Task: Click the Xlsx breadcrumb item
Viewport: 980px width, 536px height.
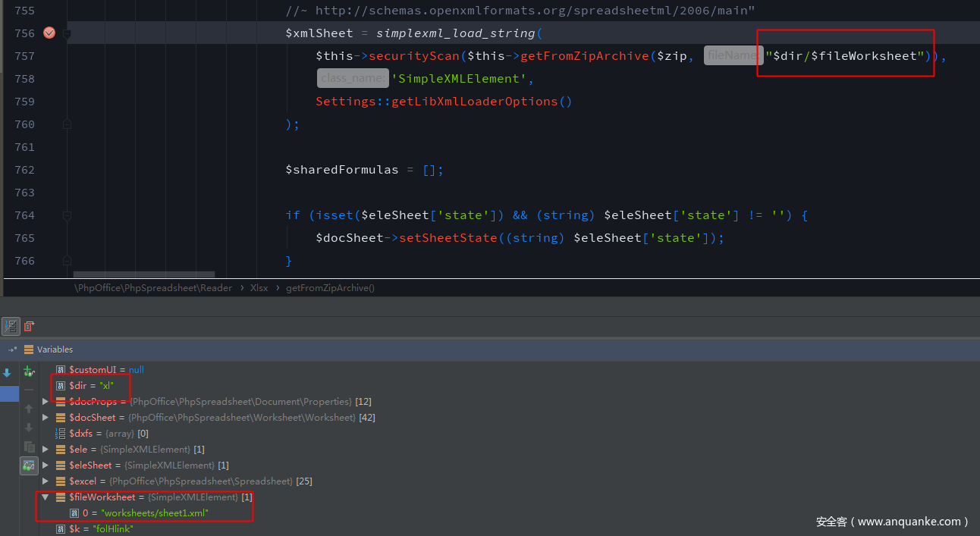Action: (x=259, y=288)
